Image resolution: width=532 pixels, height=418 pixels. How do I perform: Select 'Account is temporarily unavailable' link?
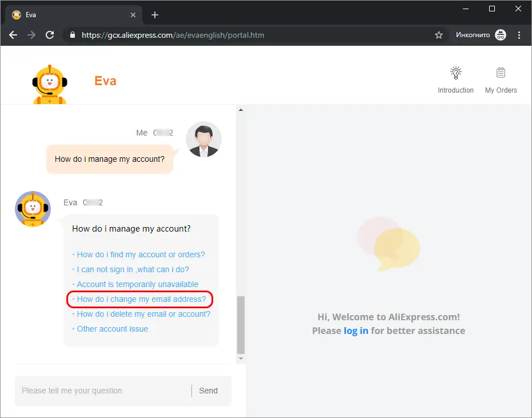(x=137, y=285)
